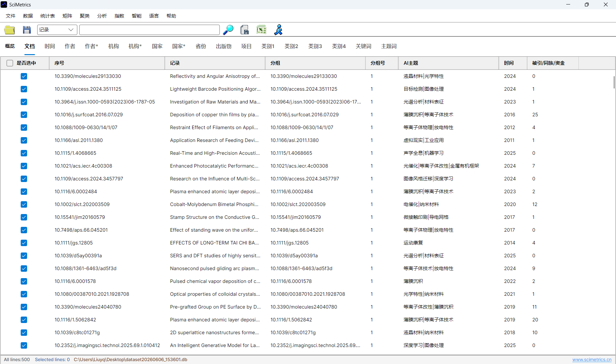Open the www.scimetrics.cn link
616x364 pixels.
pyautogui.click(x=592, y=360)
